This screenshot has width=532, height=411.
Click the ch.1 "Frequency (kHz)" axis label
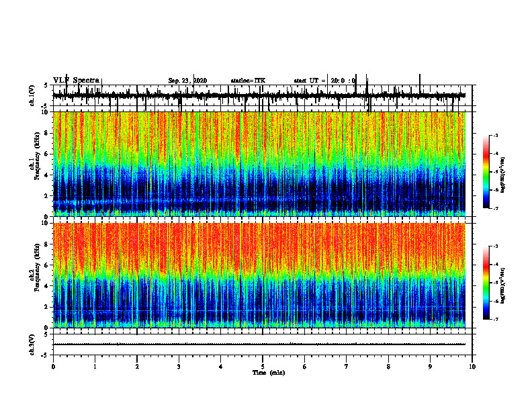tap(37, 156)
